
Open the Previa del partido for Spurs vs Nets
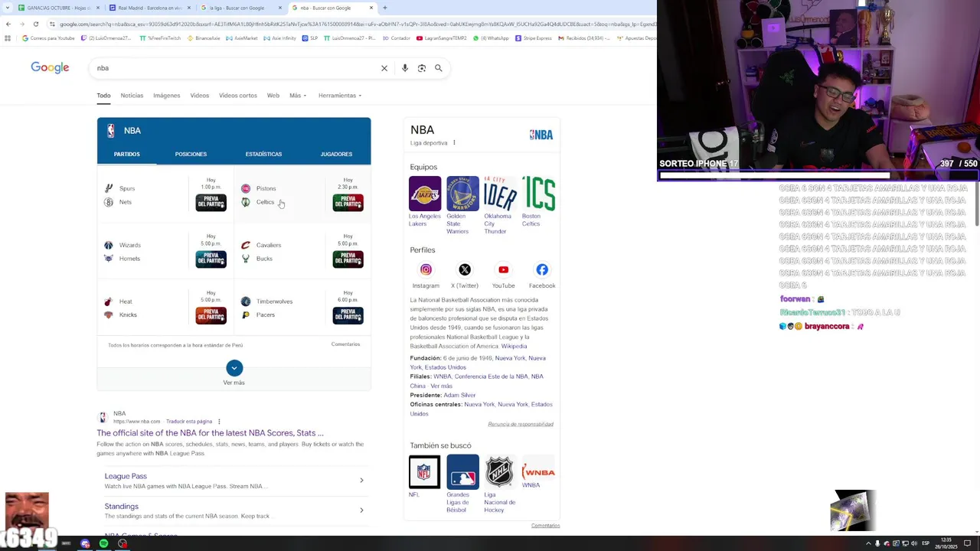211,202
